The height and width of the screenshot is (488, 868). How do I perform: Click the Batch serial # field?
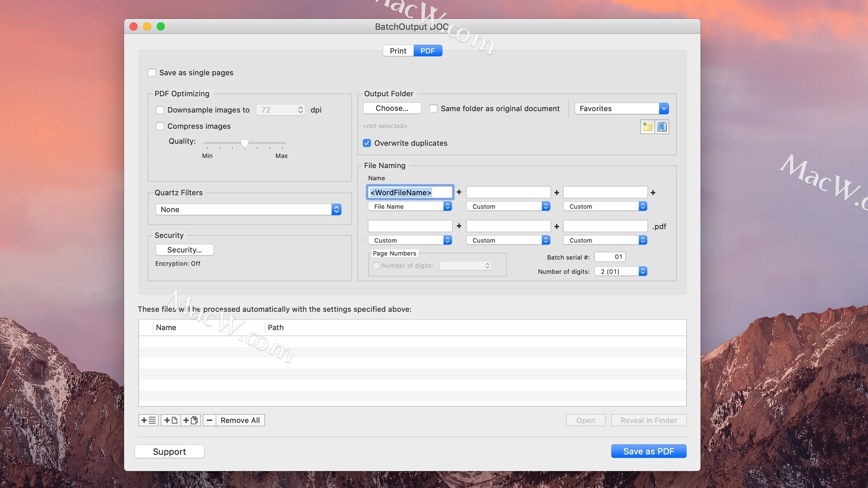point(610,257)
